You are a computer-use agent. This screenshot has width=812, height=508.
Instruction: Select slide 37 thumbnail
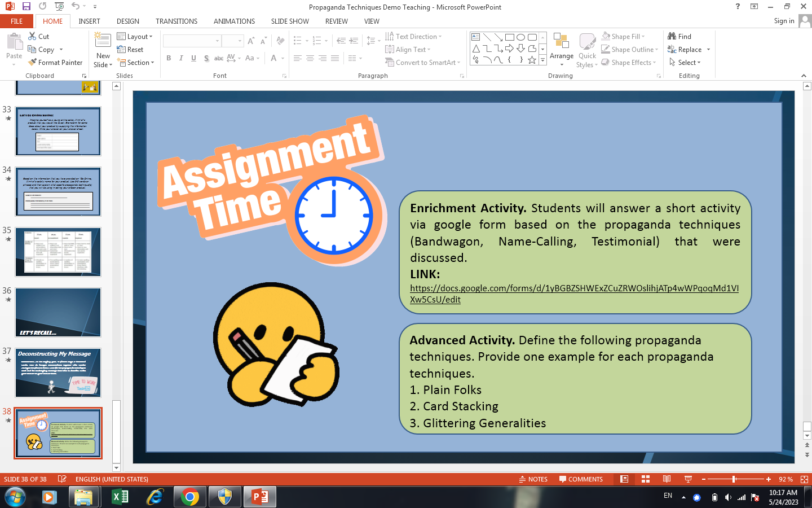[58, 373]
